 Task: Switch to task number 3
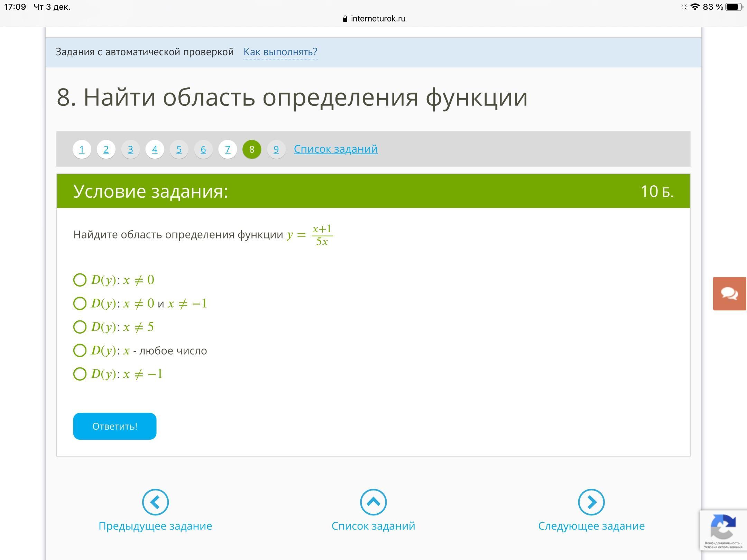point(130,149)
